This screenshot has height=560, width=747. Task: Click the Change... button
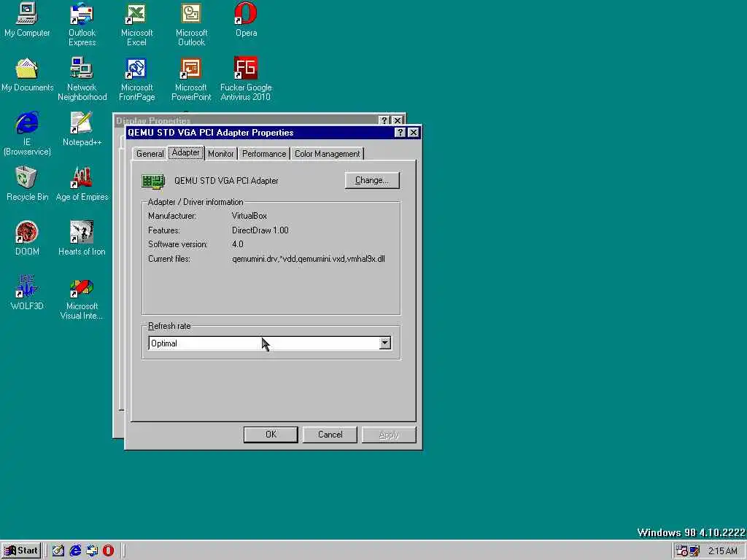point(372,181)
